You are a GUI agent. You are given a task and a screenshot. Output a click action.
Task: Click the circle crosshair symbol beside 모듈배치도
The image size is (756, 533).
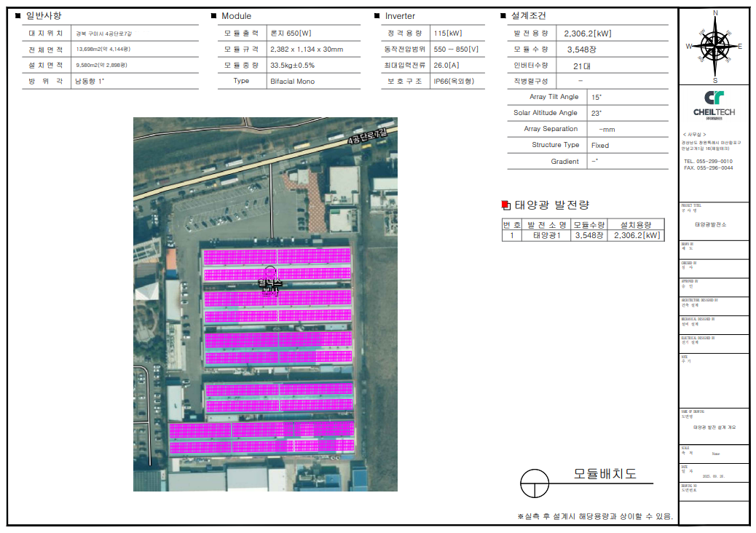click(535, 481)
